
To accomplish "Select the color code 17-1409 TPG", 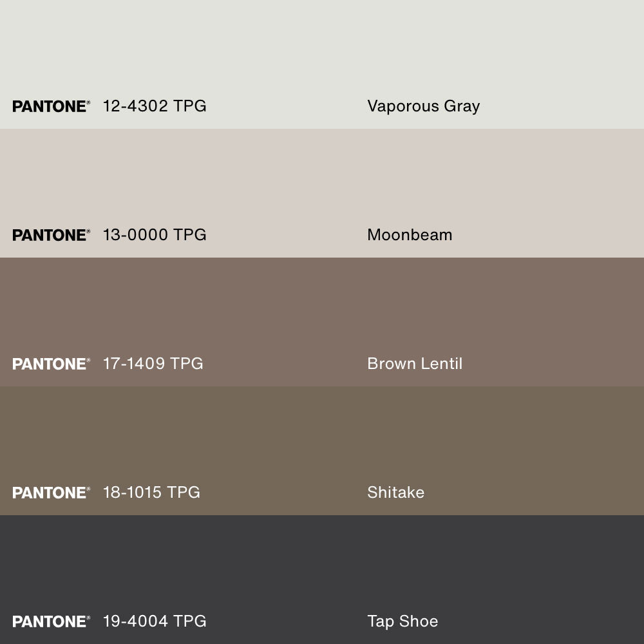I will [x=153, y=364].
